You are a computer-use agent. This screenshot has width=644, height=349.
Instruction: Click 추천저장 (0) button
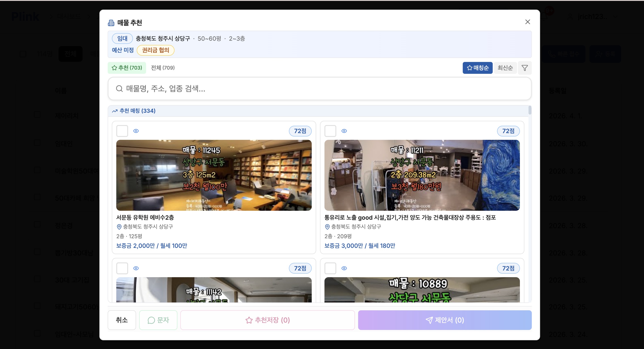coord(267,320)
